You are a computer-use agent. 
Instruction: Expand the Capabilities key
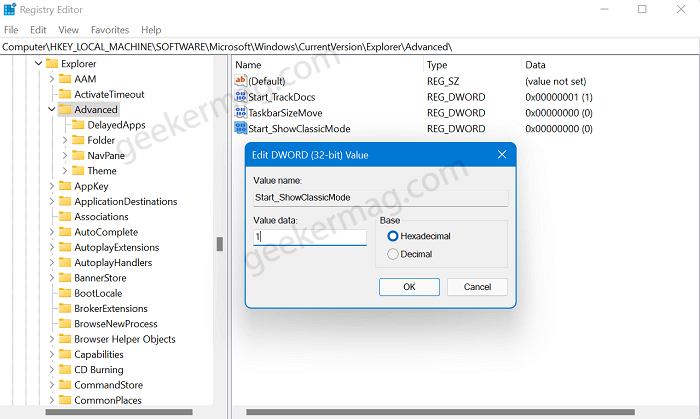coord(51,354)
